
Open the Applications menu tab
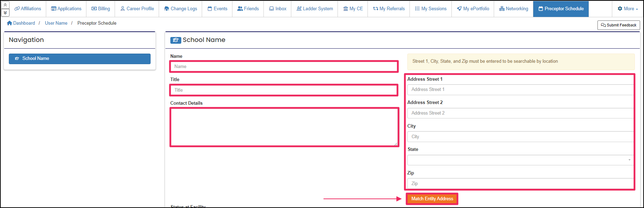coord(66,8)
